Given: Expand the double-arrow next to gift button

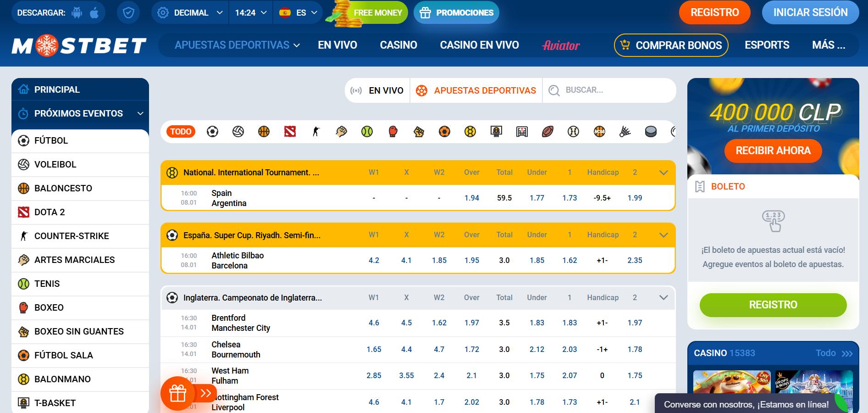Looking at the screenshot, I should pyautogui.click(x=206, y=393).
